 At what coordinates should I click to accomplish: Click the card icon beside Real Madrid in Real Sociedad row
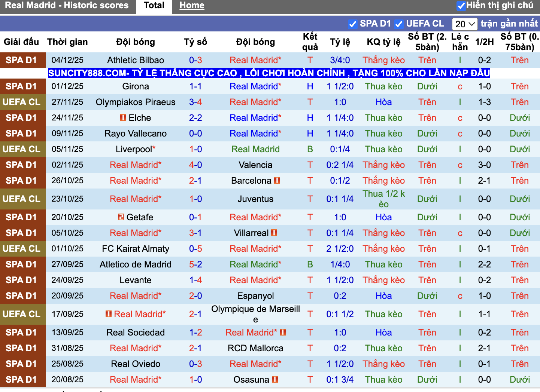[283, 332]
